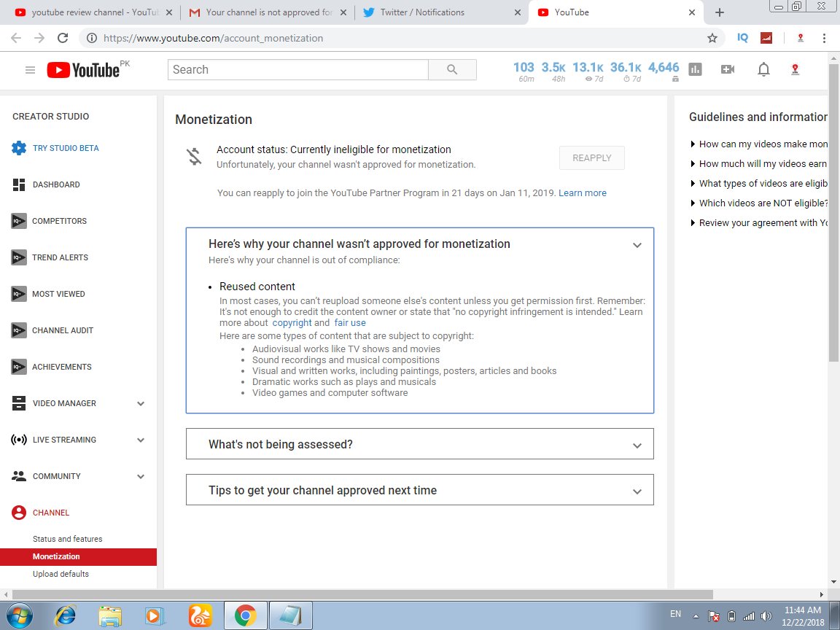
Task: Expand How much will my videos earn
Action: pos(758,164)
